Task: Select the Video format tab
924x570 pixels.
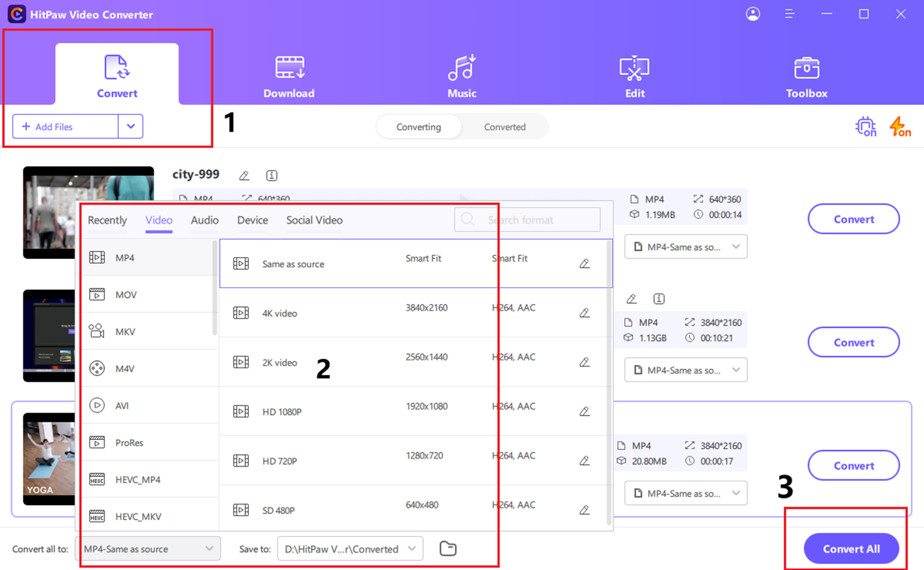Action: pos(159,220)
